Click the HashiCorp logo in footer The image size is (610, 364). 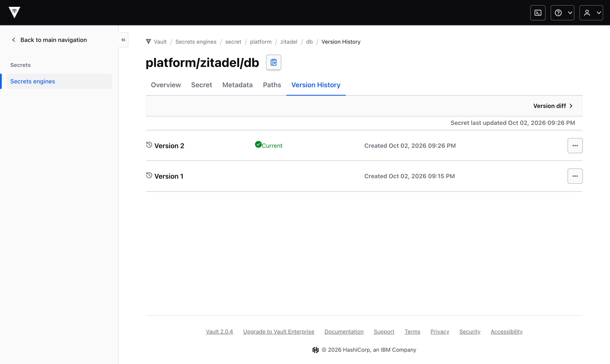(316, 350)
